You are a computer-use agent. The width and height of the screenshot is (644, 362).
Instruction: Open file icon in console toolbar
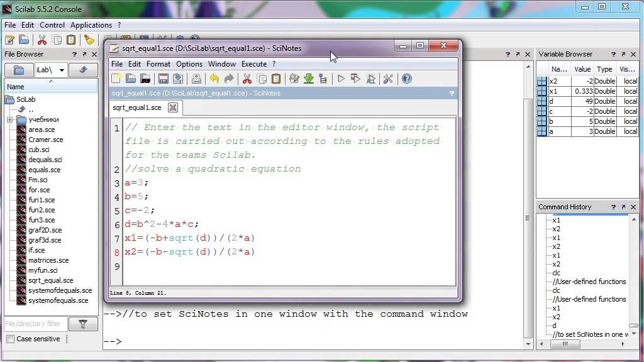[24, 40]
